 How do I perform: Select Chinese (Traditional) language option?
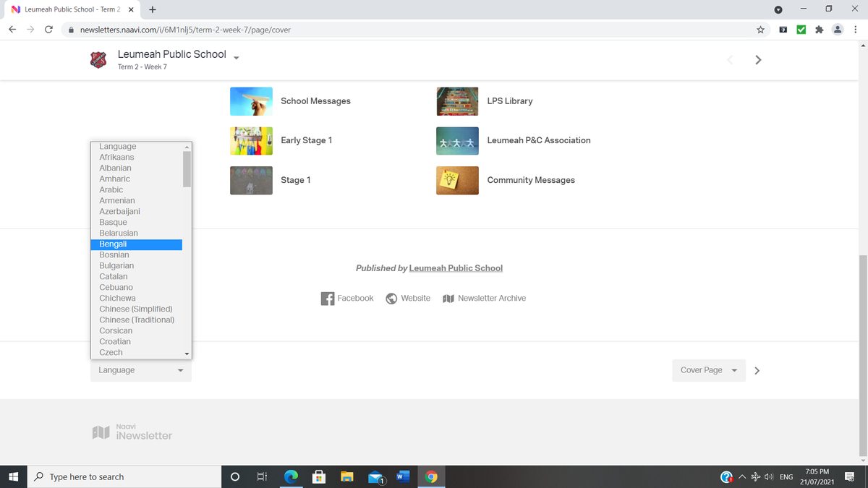[137, 320]
